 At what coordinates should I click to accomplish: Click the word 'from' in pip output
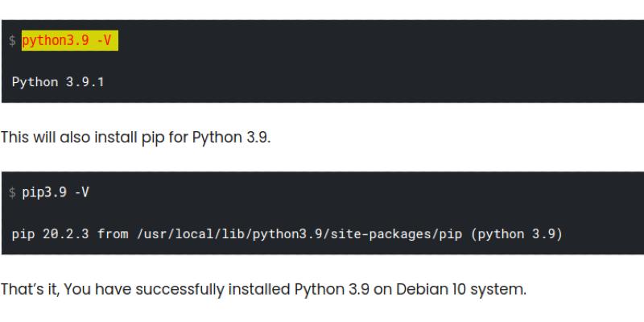(x=114, y=234)
